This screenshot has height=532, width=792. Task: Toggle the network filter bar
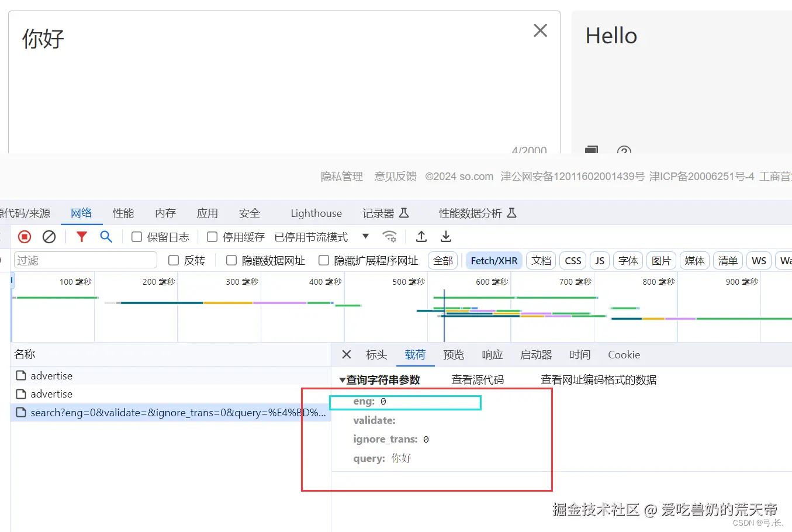pos(82,236)
